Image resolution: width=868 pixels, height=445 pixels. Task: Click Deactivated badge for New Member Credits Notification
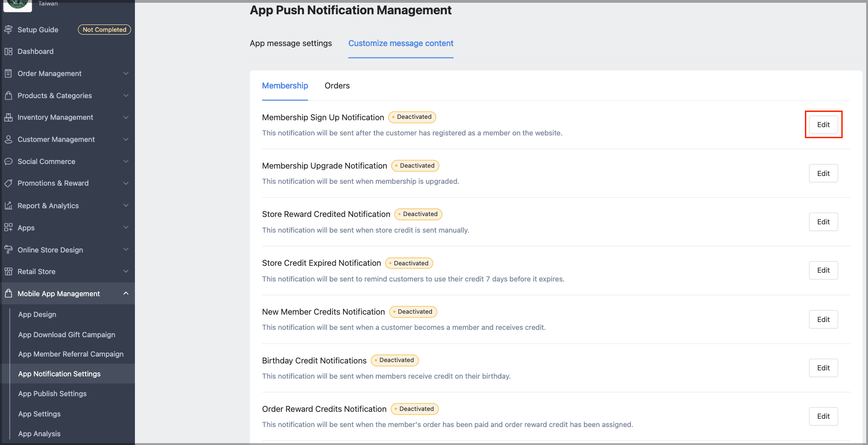(x=413, y=312)
